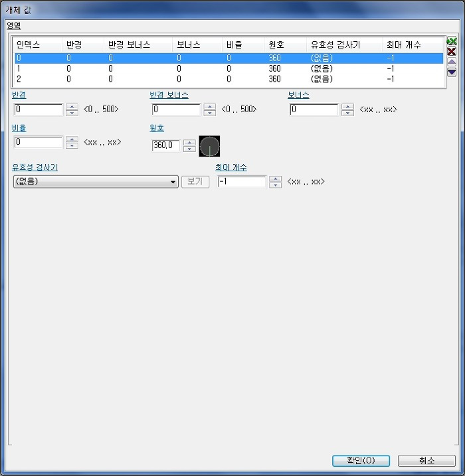This screenshot has width=465, height=476.
Task: Increase 최대 개수 with the up spinner
Action: [x=276, y=179]
